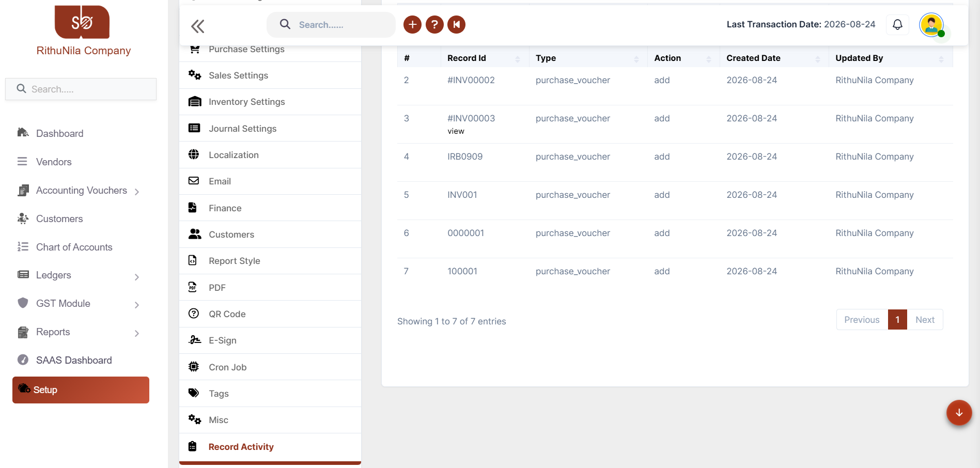The width and height of the screenshot is (980, 468).
Task: Click the Chart of Accounts icon
Action: click(23, 247)
